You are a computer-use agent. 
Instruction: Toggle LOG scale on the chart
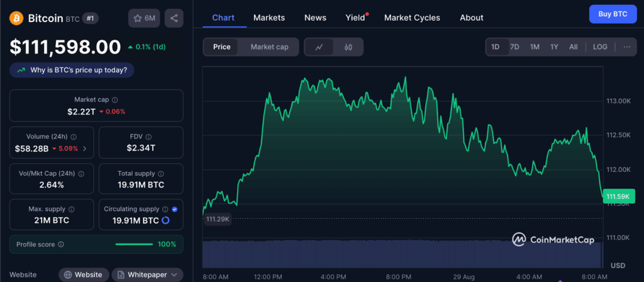[600, 47]
